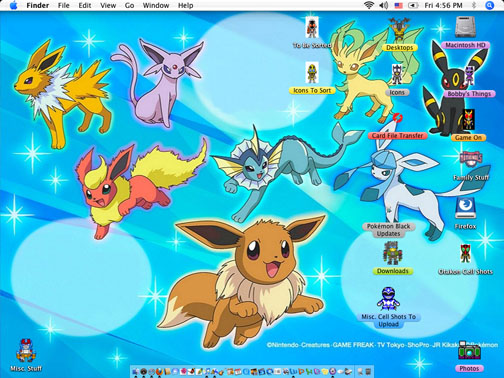Open the Photos camera icon
The image size is (504, 378).
(x=469, y=351)
